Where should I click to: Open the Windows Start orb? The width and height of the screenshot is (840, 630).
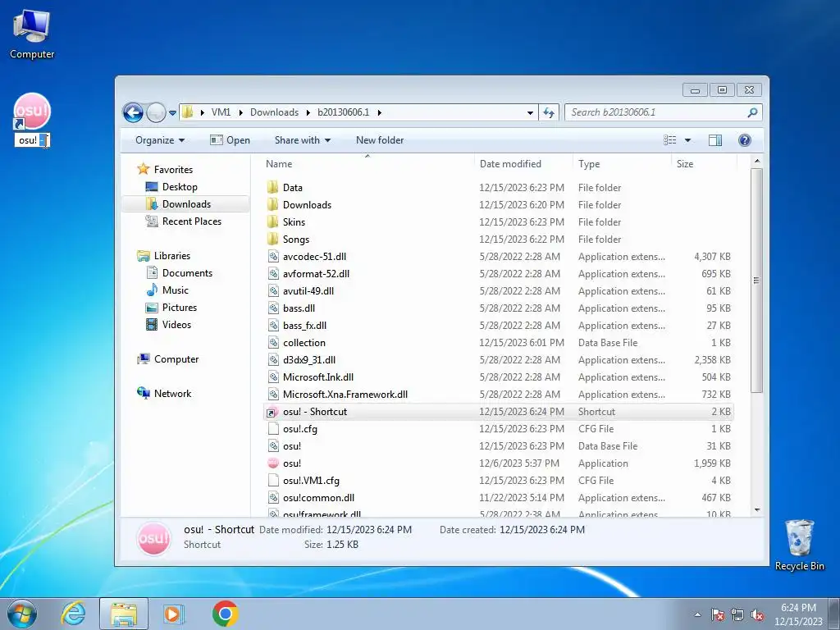(21, 614)
